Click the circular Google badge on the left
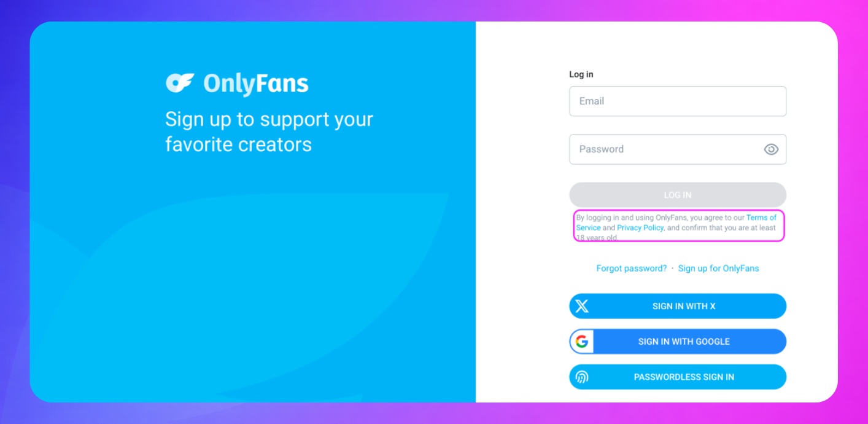 (x=582, y=342)
